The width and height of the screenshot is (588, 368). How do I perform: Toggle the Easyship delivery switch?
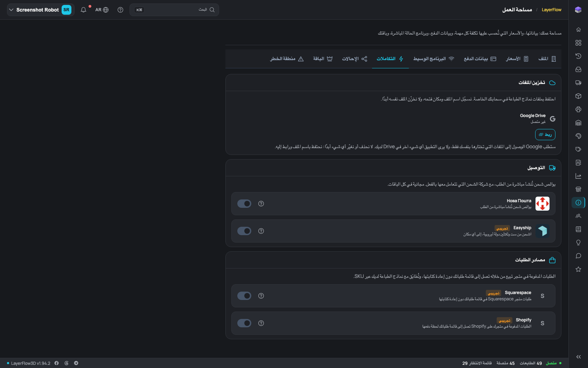[x=244, y=231]
